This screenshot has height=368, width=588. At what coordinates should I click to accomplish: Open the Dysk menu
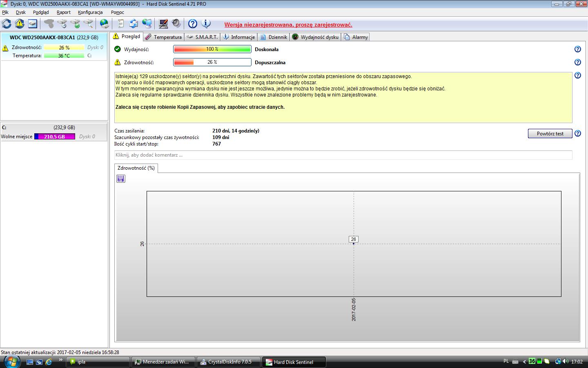point(21,12)
